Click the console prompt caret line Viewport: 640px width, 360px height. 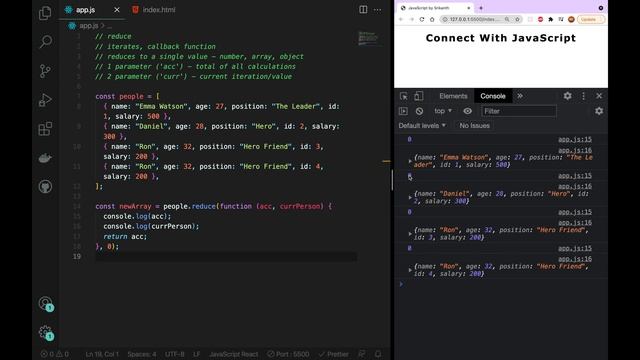501,284
